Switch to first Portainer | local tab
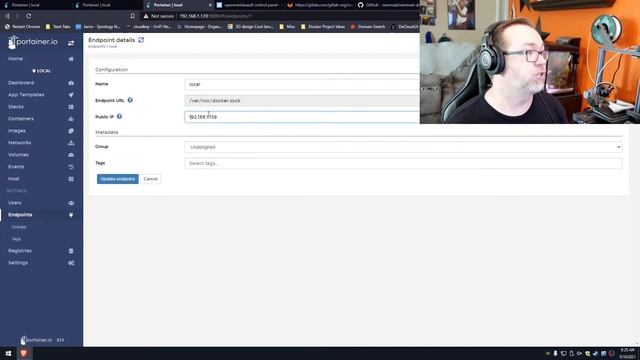 coord(25,5)
